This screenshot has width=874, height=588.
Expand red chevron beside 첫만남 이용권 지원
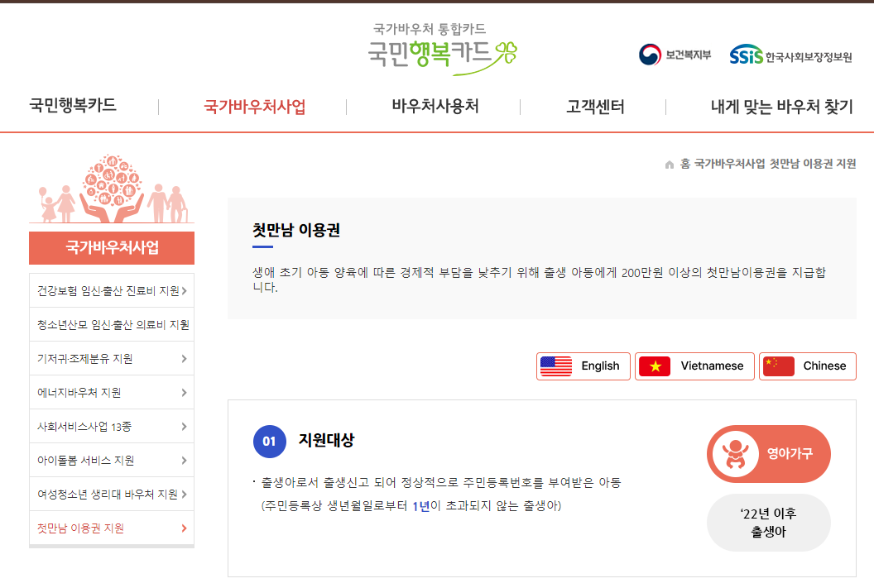coord(184,528)
